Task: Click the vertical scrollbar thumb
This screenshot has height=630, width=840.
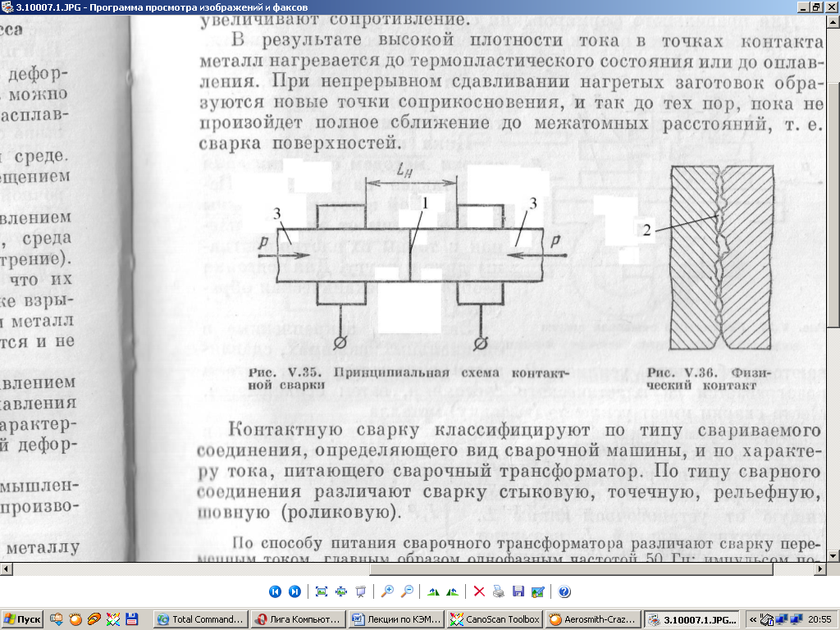Action: [x=834, y=203]
